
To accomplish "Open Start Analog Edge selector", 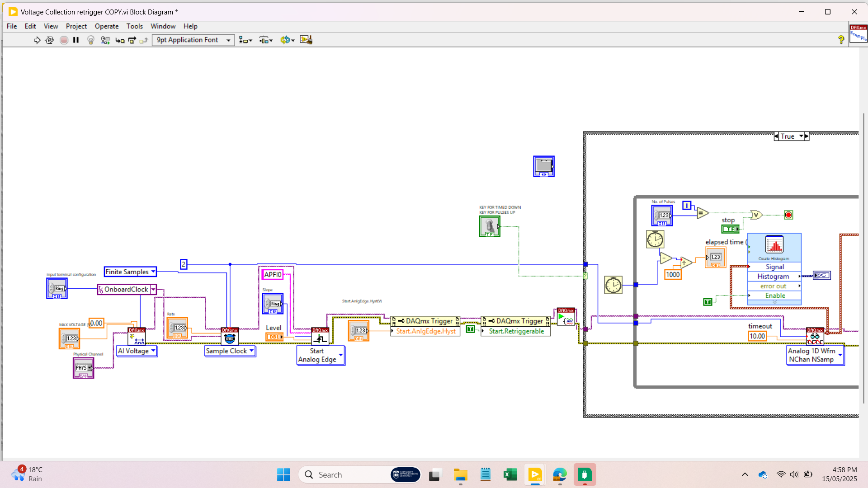I will (x=321, y=355).
